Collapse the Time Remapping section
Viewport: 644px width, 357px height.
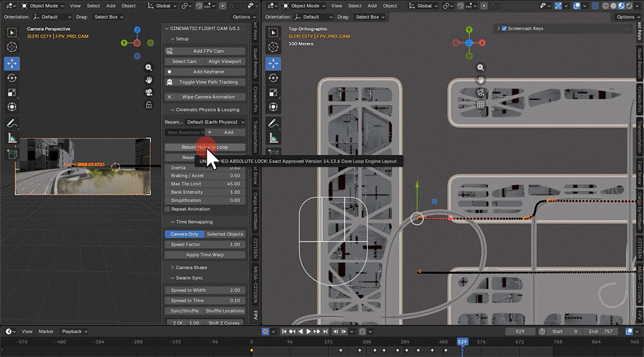click(194, 222)
